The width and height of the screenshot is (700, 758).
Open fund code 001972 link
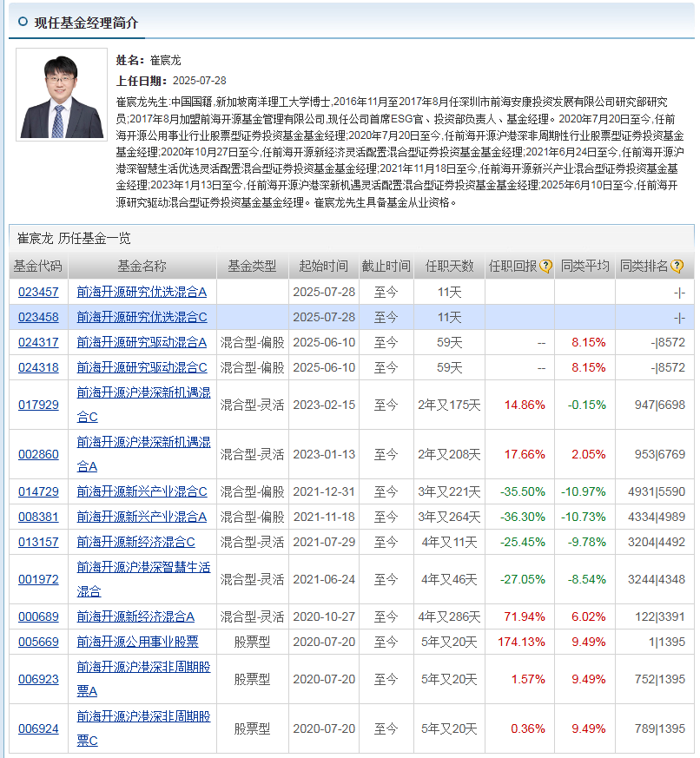(x=38, y=579)
